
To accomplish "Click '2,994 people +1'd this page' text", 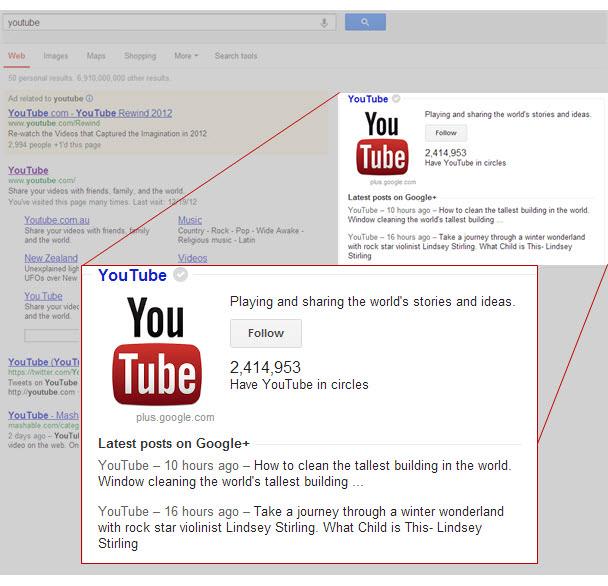I will [x=54, y=145].
